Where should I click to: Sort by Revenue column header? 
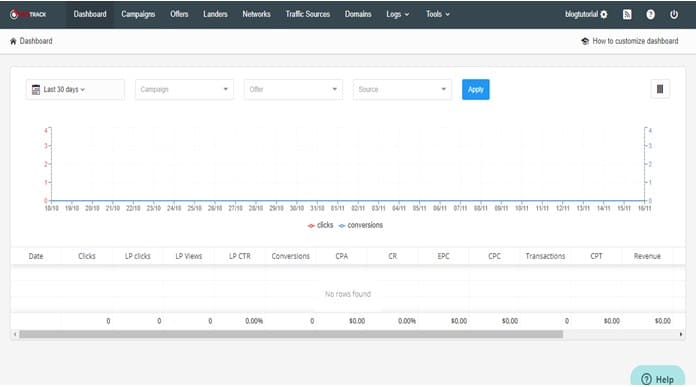[647, 256]
